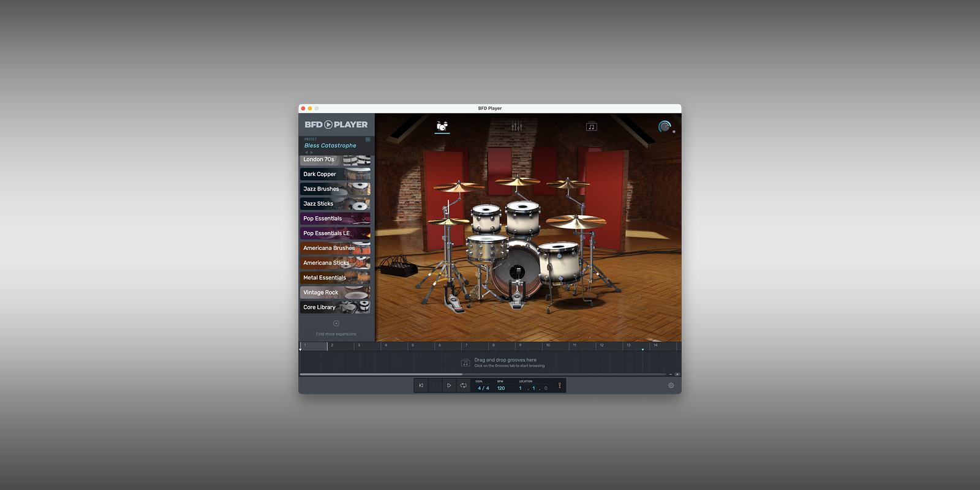Adjust the master volume knob
The width and height of the screenshot is (980, 490).
click(665, 126)
